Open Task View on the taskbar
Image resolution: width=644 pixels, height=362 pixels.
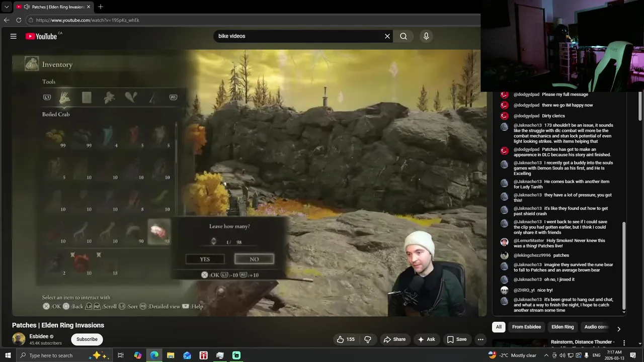[121, 355]
